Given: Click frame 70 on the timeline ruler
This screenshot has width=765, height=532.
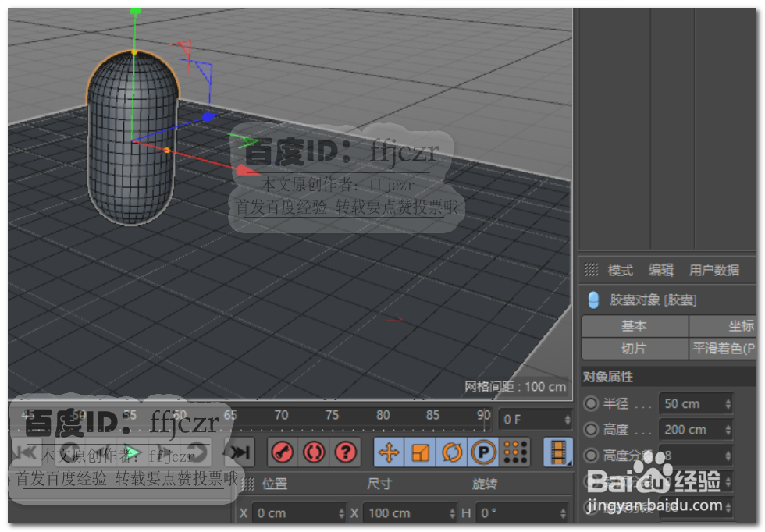Looking at the screenshot, I should point(281,415).
